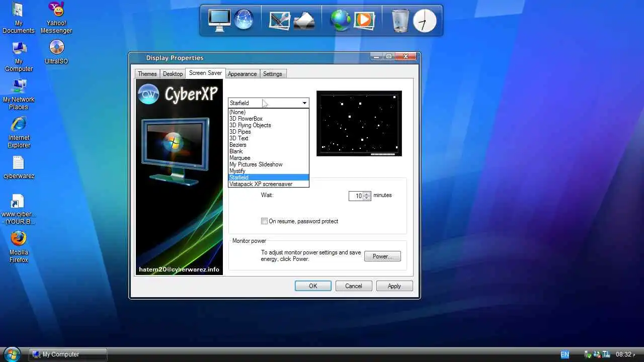Viewport: 644px width, 362px height.
Task: Click the messenger tray icon with red X
Action: click(598, 354)
